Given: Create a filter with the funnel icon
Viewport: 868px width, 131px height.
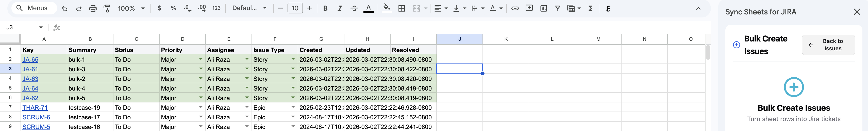Looking at the screenshot, I should 558,8.
